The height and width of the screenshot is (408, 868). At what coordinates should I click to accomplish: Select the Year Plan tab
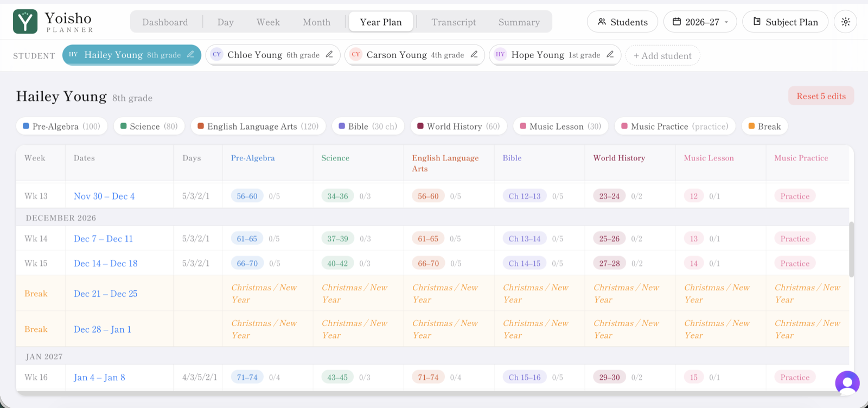coord(381,22)
